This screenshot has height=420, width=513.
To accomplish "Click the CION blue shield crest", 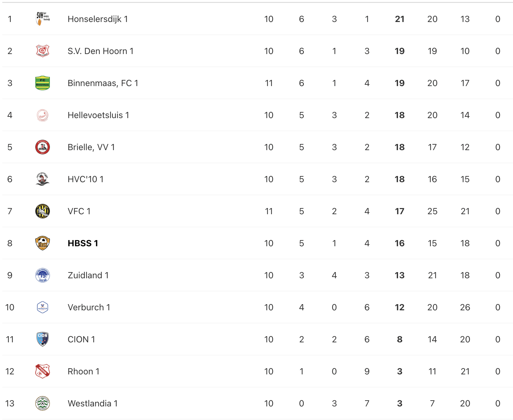I will (x=42, y=339).
